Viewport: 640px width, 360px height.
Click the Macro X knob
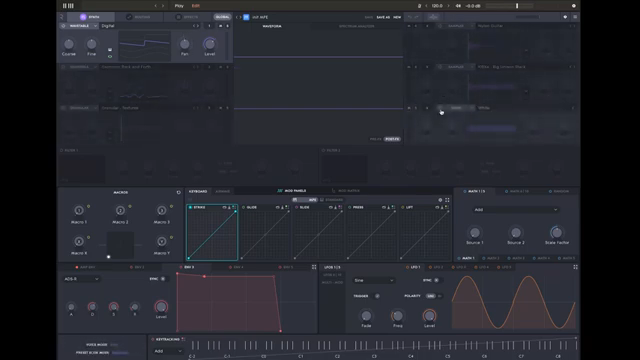tap(79, 241)
